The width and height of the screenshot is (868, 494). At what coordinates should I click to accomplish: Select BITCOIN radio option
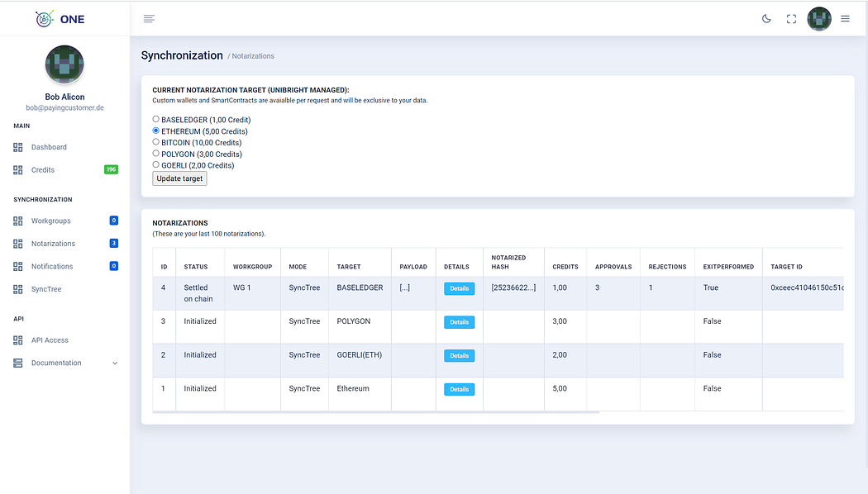[x=156, y=141]
